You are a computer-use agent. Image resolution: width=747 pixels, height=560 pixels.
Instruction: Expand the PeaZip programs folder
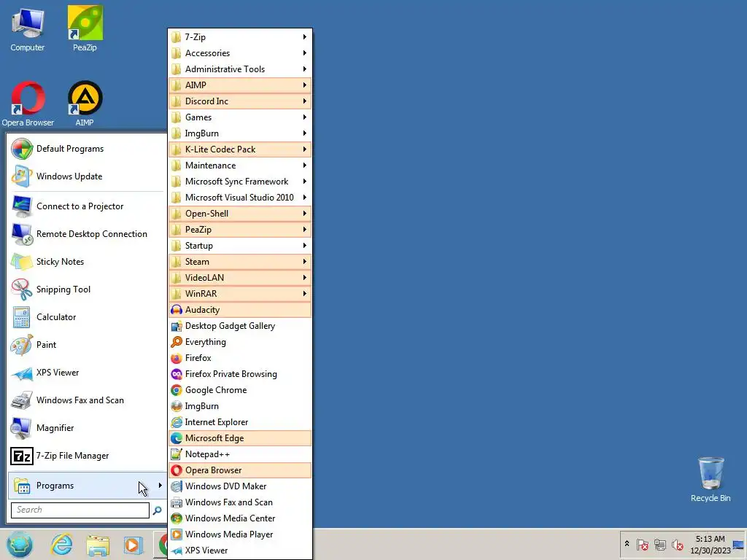240,230
